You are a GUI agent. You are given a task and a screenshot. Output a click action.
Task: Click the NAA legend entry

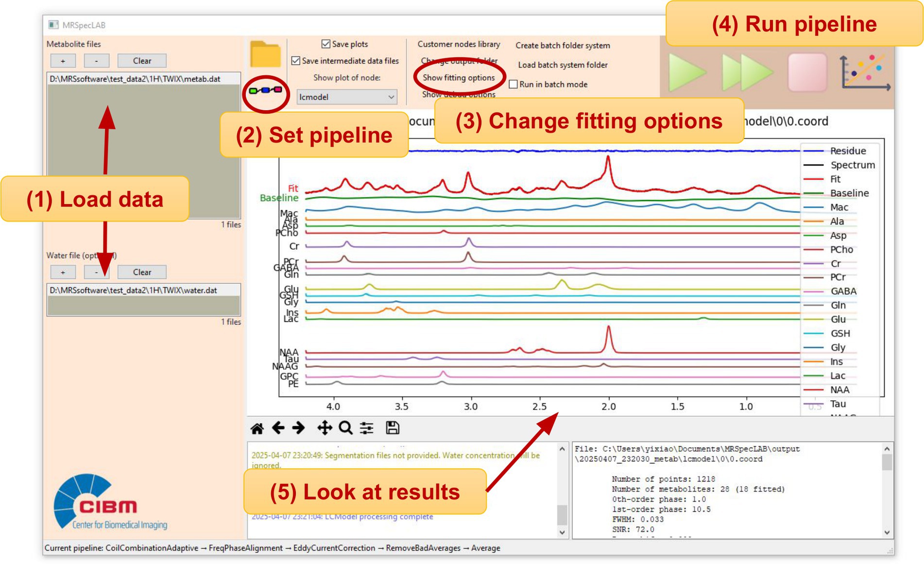click(x=826, y=390)
